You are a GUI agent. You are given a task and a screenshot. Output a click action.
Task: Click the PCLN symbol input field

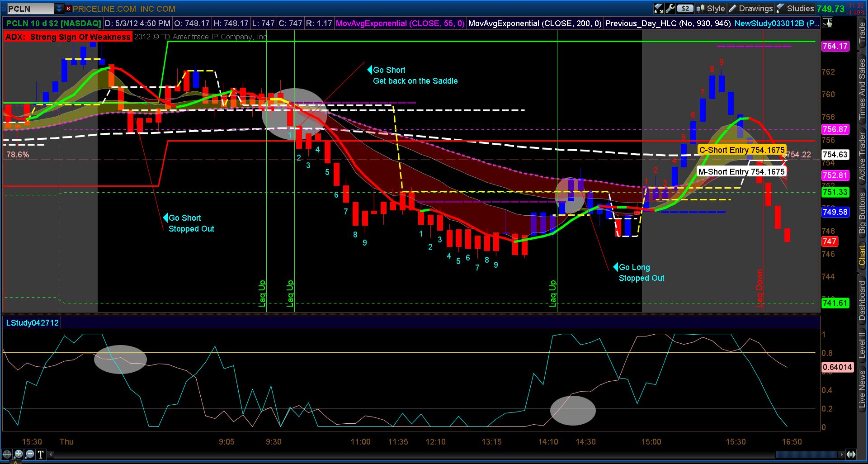click(x=30, y=9)
